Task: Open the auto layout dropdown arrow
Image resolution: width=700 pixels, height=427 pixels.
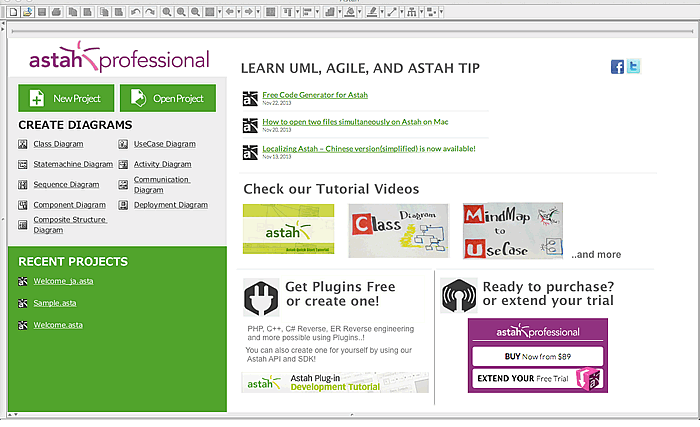Action: pos(421,12)
